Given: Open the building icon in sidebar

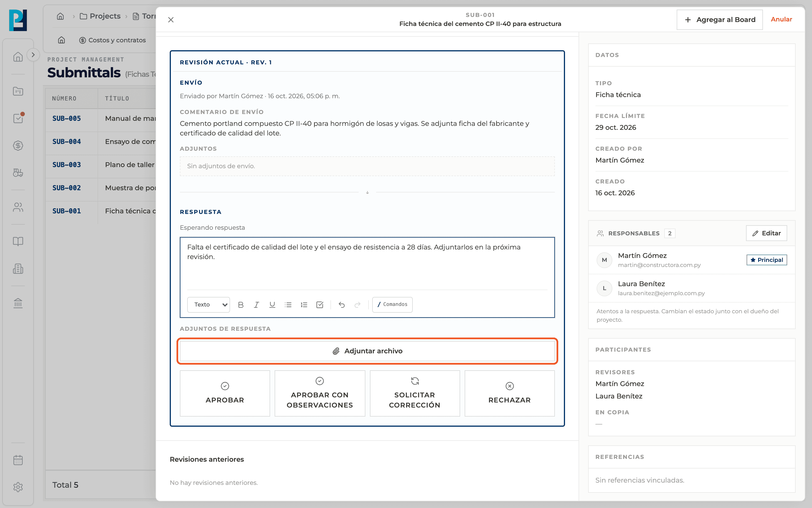Looking at the screenshot, I should point(18,269).
